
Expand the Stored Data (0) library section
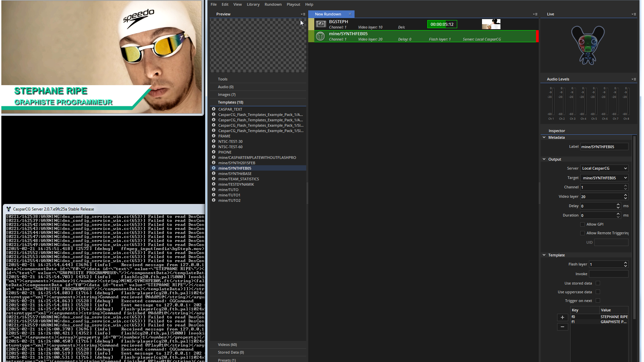click(x=258, y=352)
